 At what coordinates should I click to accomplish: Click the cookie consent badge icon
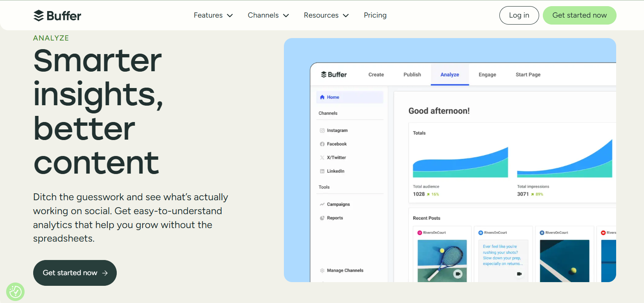point(16,292)
